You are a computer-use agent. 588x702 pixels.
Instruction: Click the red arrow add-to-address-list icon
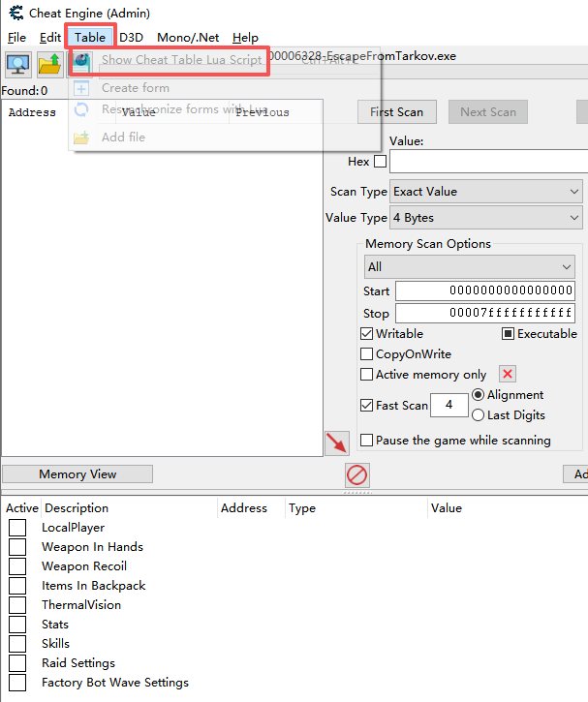(x=336, y=443)
